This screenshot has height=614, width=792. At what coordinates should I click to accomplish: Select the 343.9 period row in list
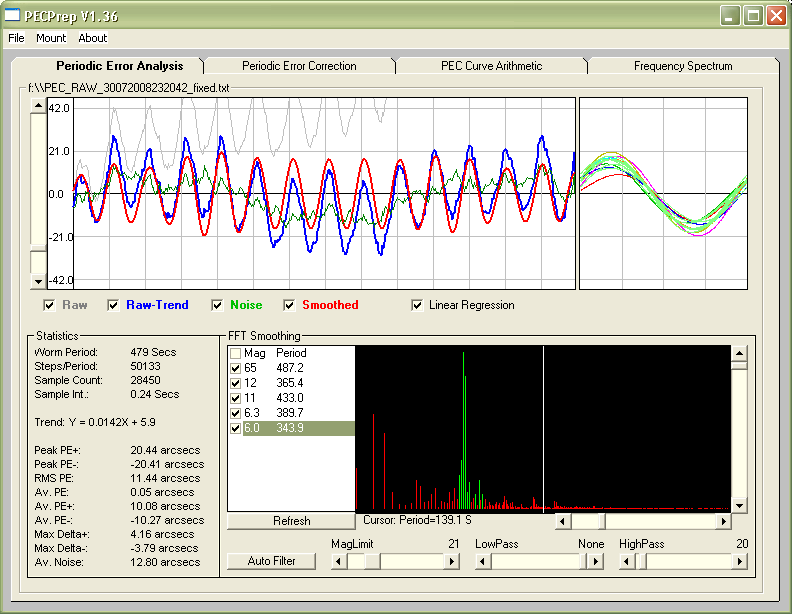point(292,428)
